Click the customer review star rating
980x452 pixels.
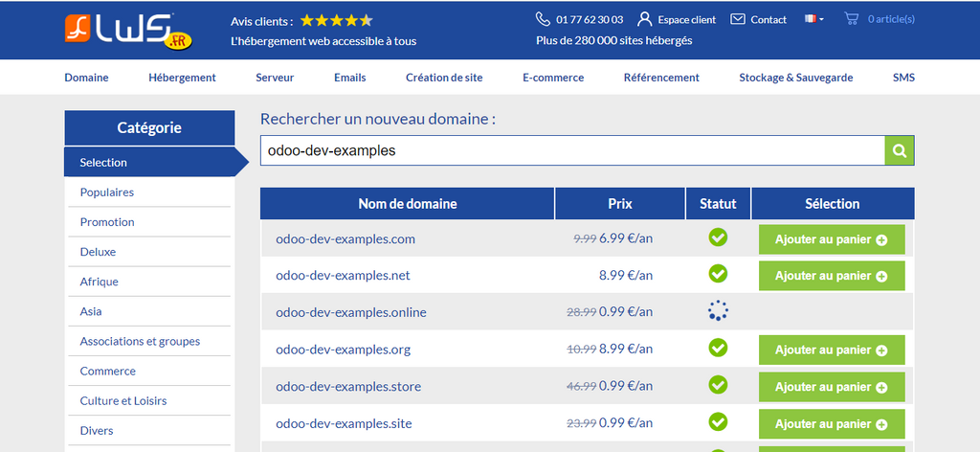[x=336, y=20]
